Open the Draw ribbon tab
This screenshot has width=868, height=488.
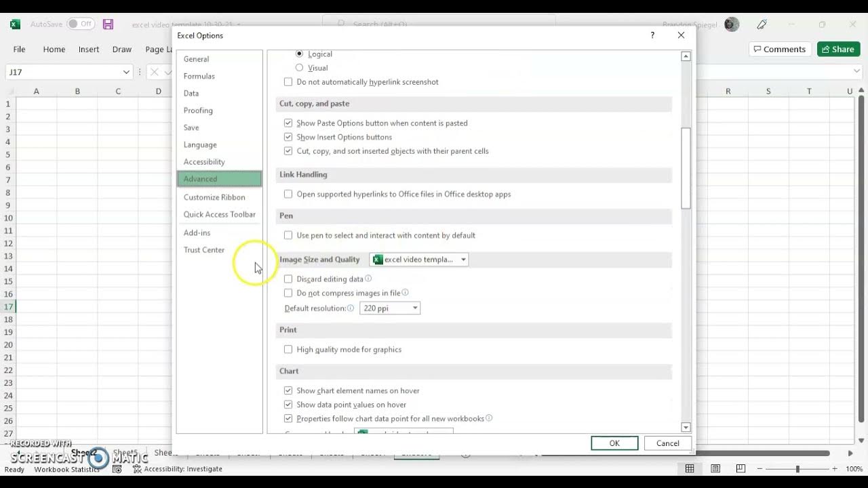pos(122,49)
